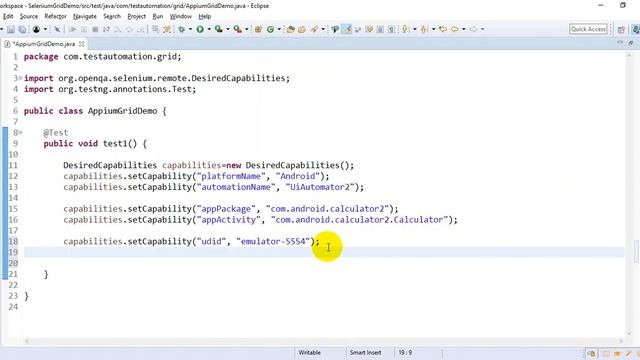Image resolution: width=640 pixels, height=360 pixels.
Task: Open the Help menu
Action: [204, 16]
